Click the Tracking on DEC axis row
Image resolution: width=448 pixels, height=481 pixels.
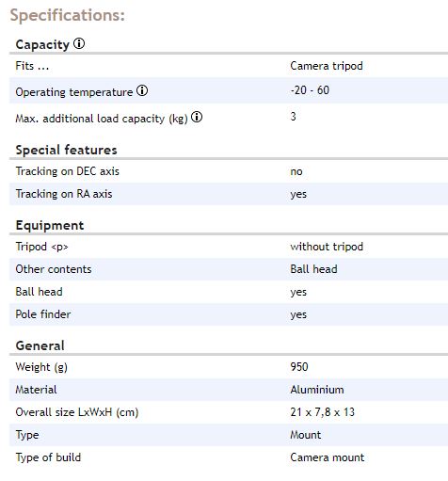[229, 171]
